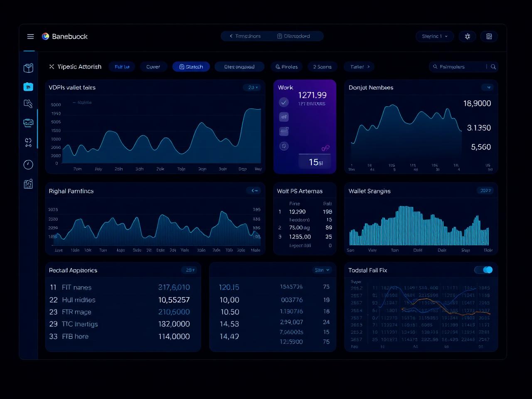This screenshot has height=399, width=532.
Task: Go back using the Timaphors button
Action: pos(245,36)
